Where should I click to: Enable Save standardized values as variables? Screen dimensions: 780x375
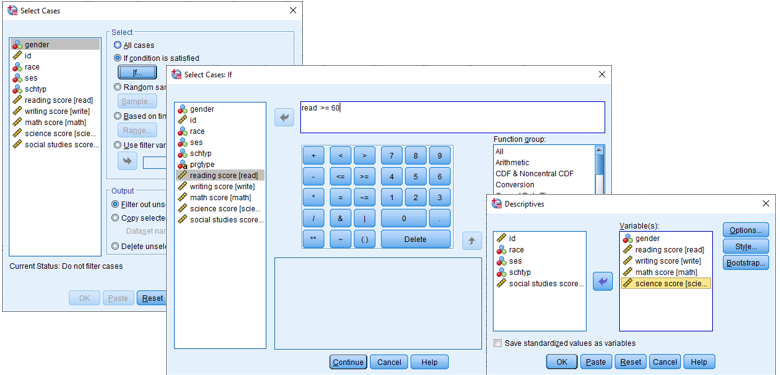coord(497,343)
